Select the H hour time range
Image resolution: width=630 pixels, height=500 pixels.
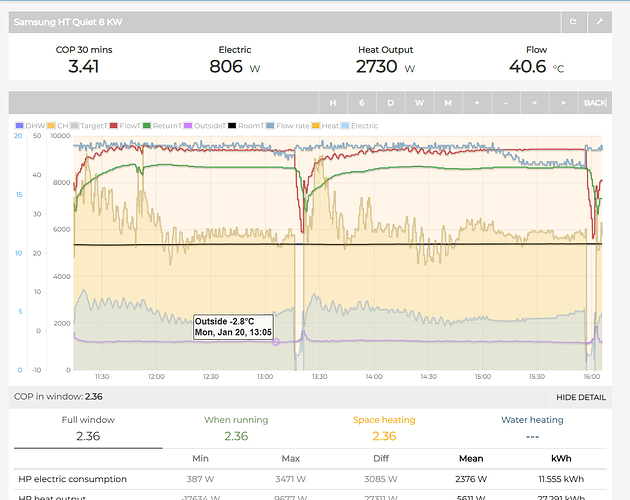point(333,103)
